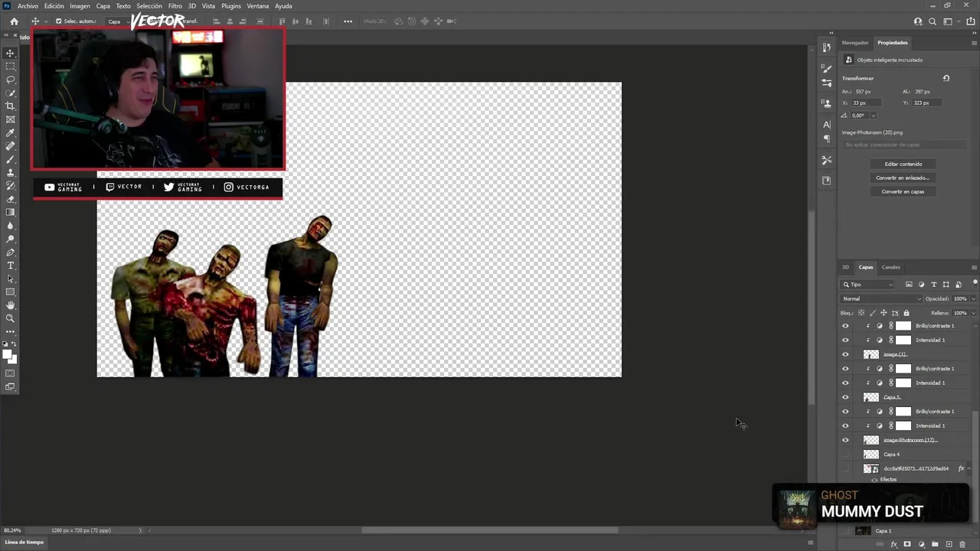Hide the Capa 5 layer

click(x=845, y=397)
